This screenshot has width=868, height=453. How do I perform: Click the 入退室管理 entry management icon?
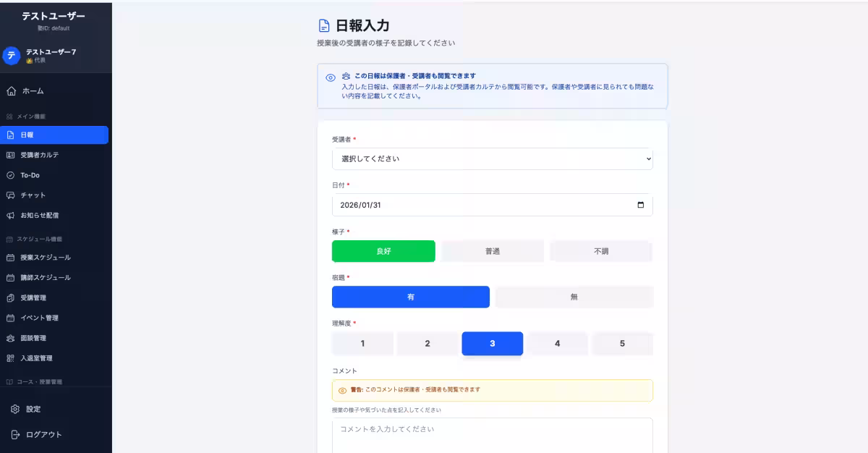pyautogui.click(x=12, y=357)
